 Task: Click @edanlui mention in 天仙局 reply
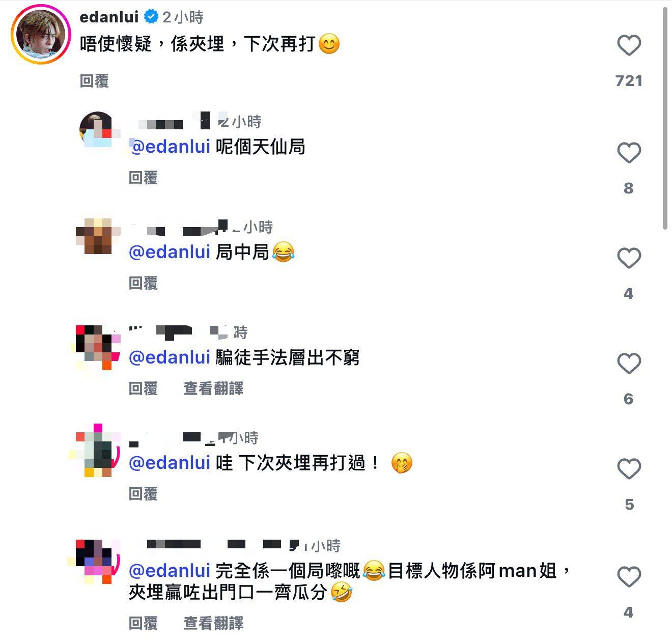pos(170,147)
